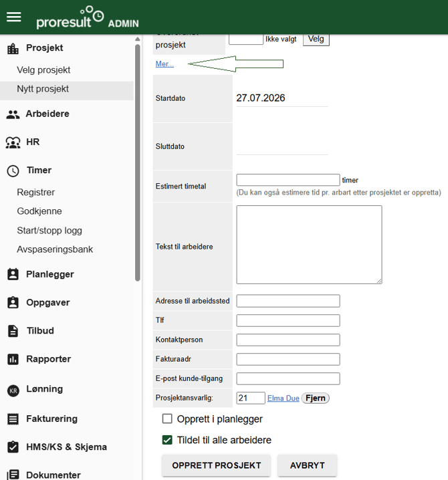Click the Startdato field 27.07.2026

pos(282,98)
